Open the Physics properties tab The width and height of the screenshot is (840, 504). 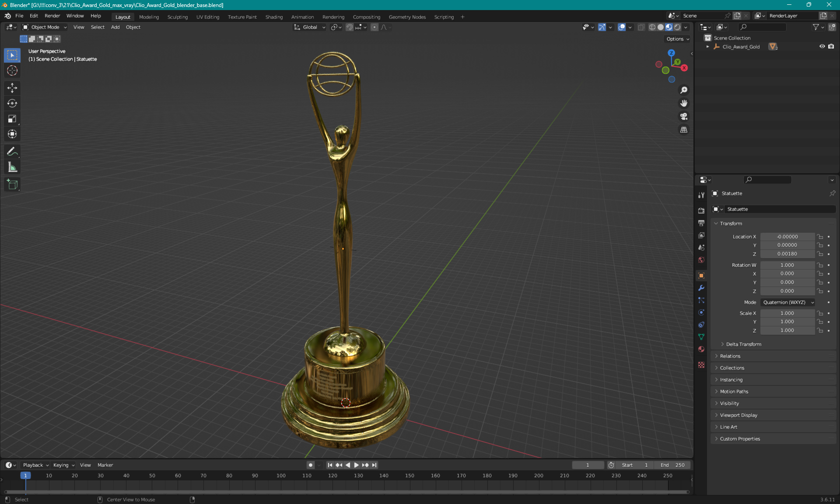(x=701, y=312)
